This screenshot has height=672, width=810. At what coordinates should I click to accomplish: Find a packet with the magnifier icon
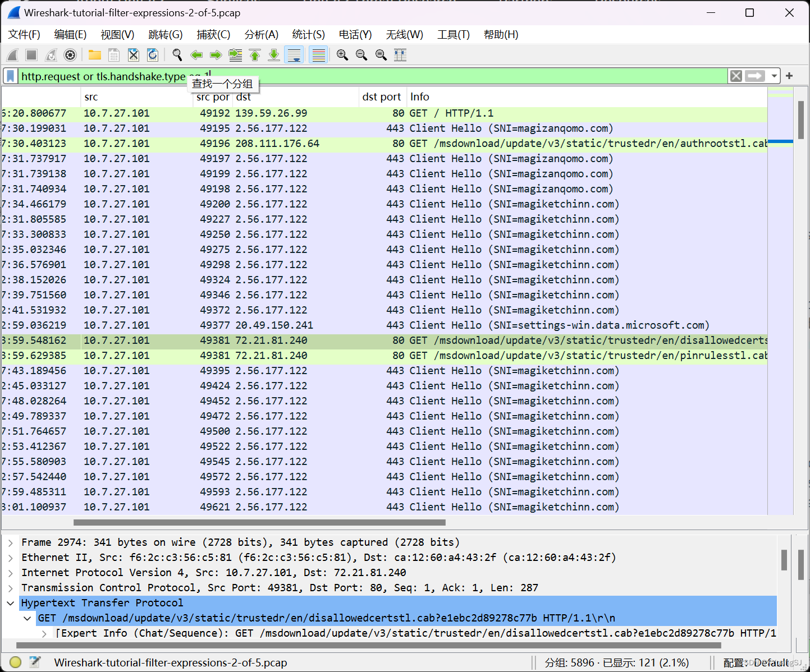(177, 55)
